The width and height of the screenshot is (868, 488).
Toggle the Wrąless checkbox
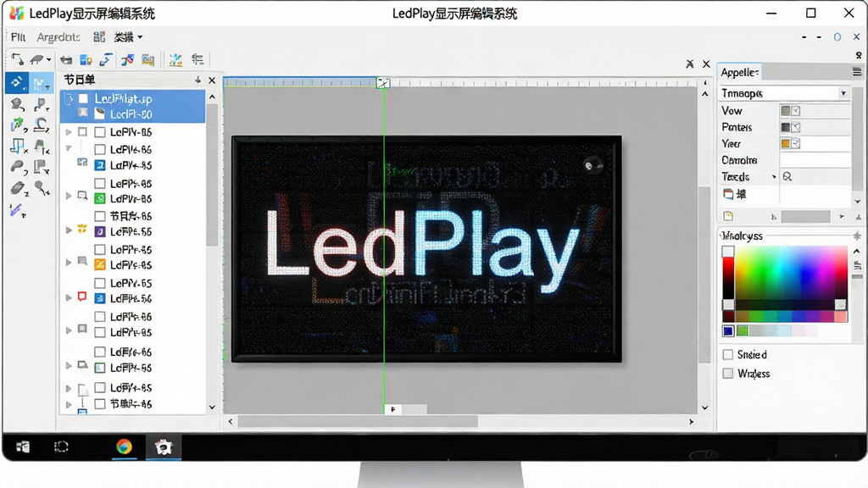728,373
